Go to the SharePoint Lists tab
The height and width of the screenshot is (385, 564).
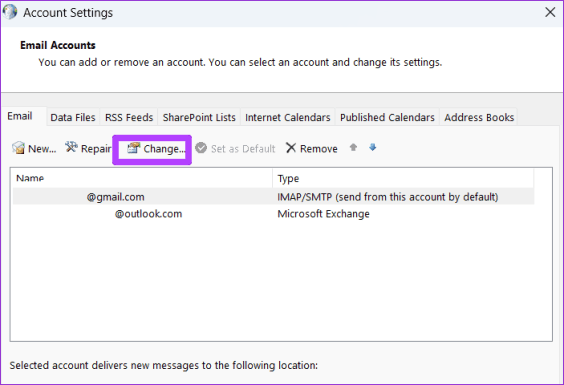(x=199, y=117)
